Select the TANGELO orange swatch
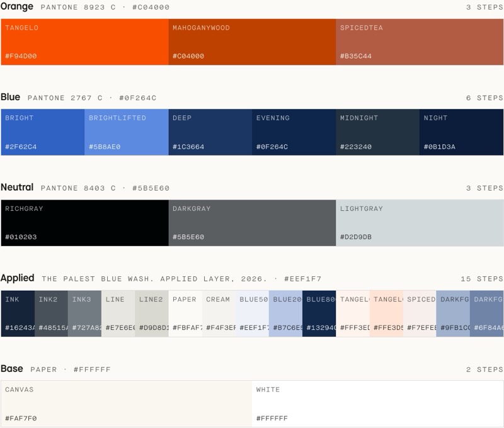The height and width of the screenshot is (428, 504). (84, 42)
